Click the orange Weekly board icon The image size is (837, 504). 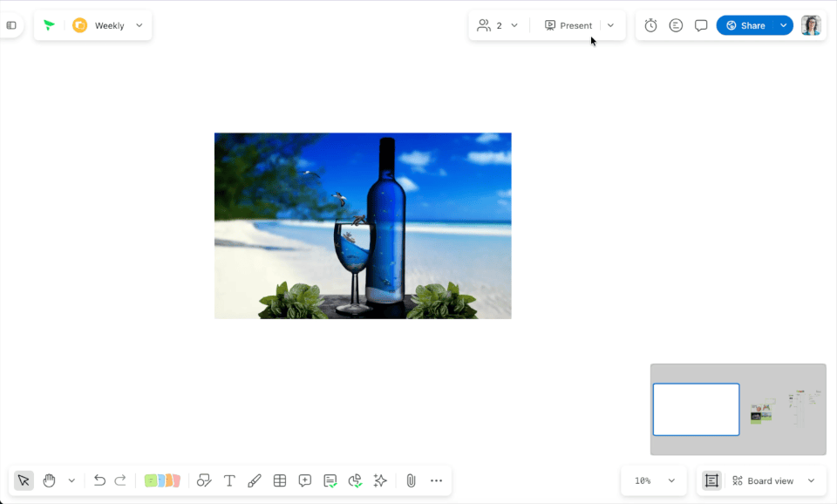coord(79,25)
